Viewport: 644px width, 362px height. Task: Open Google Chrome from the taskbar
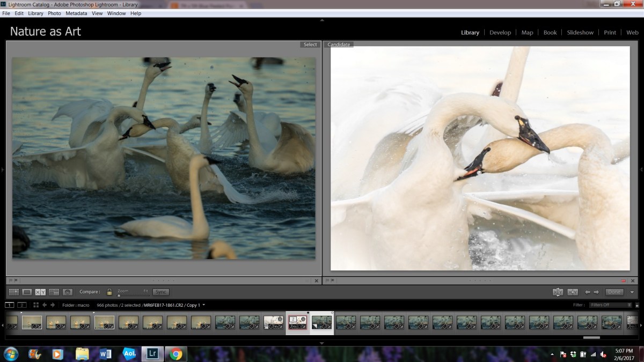click(x=175, y=354)
